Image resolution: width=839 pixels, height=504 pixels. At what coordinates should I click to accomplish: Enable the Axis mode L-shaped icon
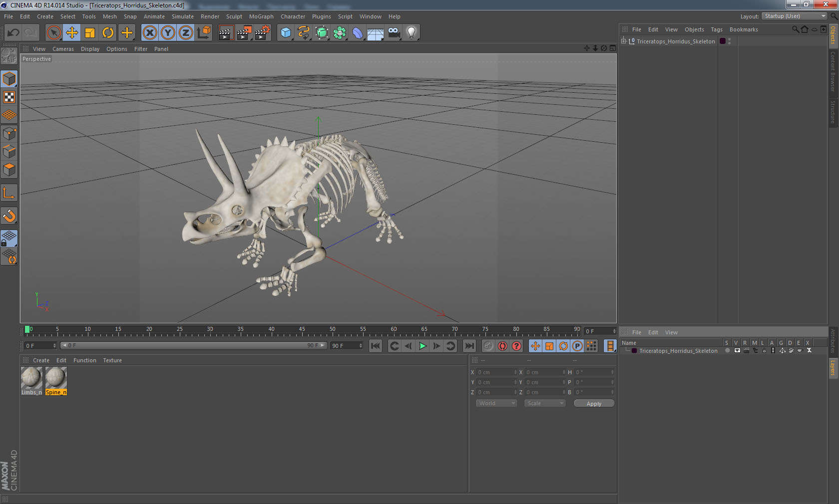(9, 193)
